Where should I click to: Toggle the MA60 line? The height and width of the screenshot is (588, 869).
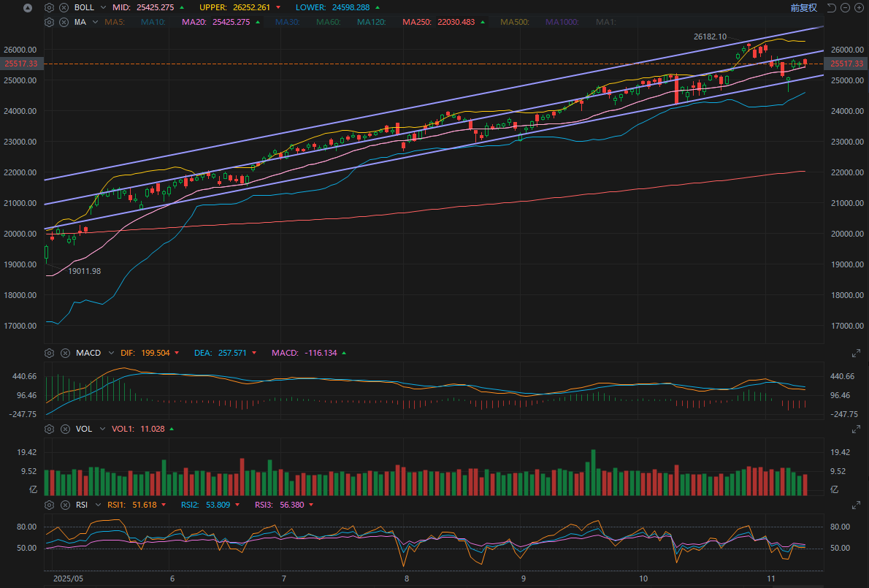click(328, 22)
